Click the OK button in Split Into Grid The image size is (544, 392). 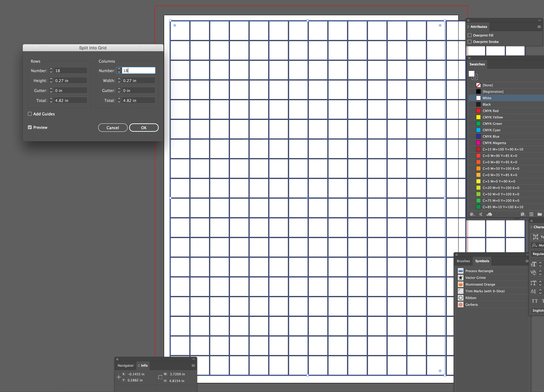click(144, 128)
